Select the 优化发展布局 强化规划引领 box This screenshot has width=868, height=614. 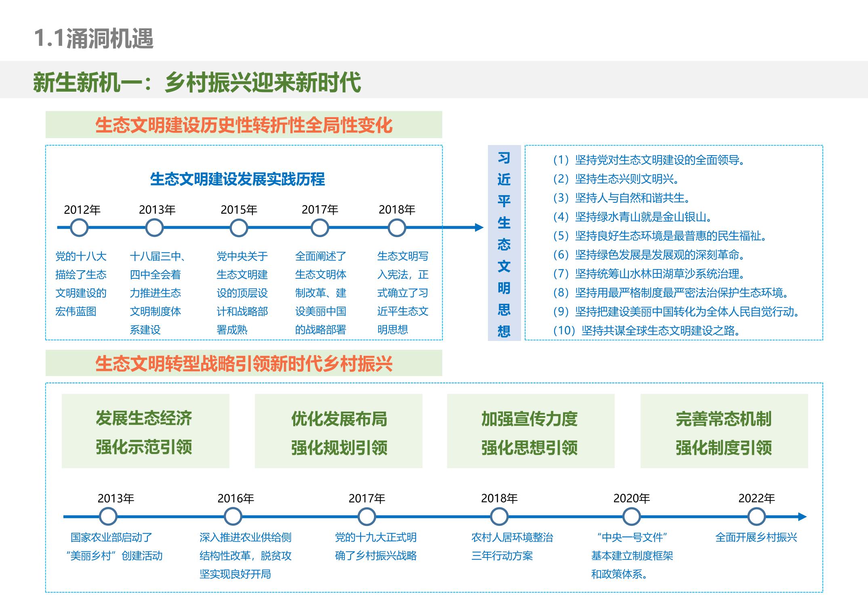pos(338,431)
